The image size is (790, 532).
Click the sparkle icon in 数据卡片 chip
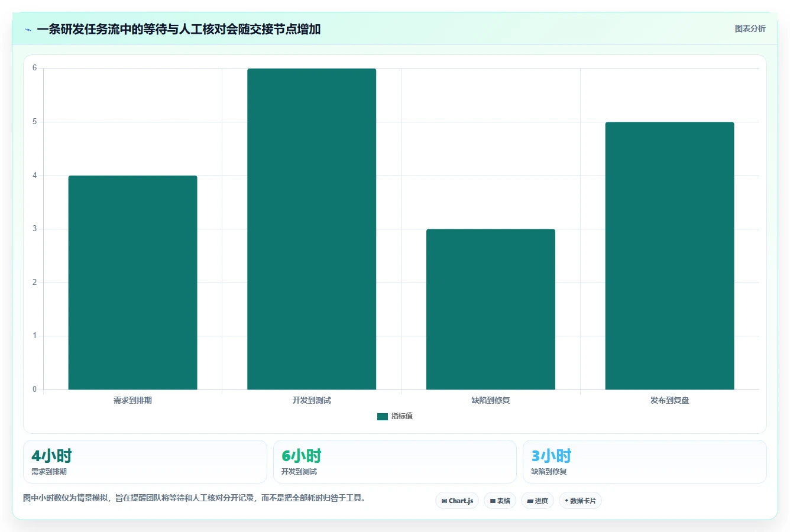[x=566, y=501]
